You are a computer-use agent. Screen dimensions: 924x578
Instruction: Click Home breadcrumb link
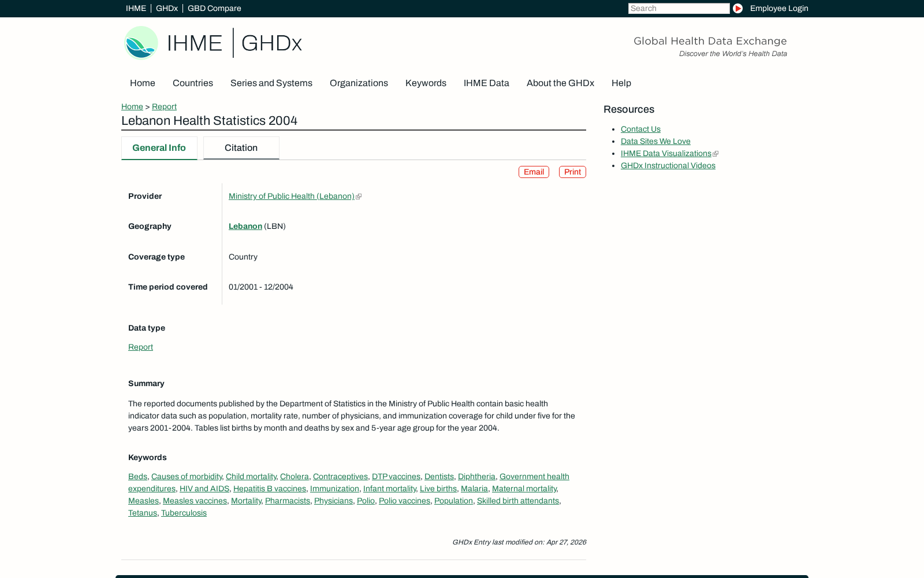(x=132, y=106)
